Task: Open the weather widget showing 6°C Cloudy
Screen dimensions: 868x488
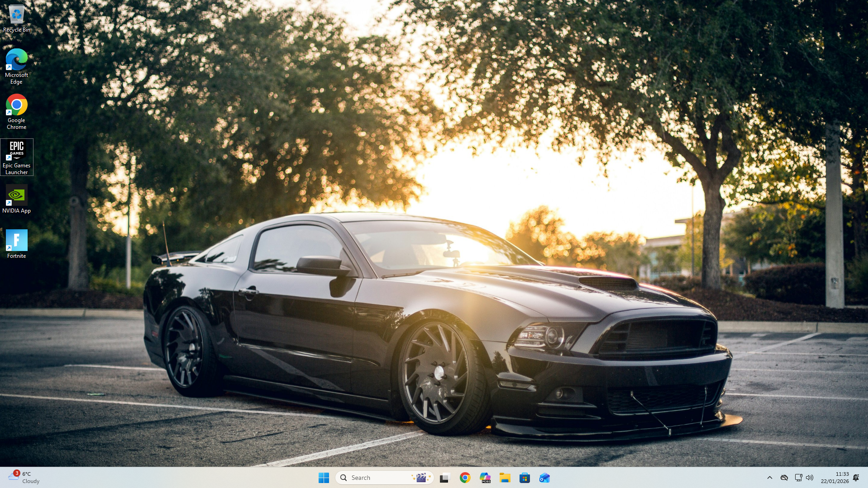Action: (25, 478)
